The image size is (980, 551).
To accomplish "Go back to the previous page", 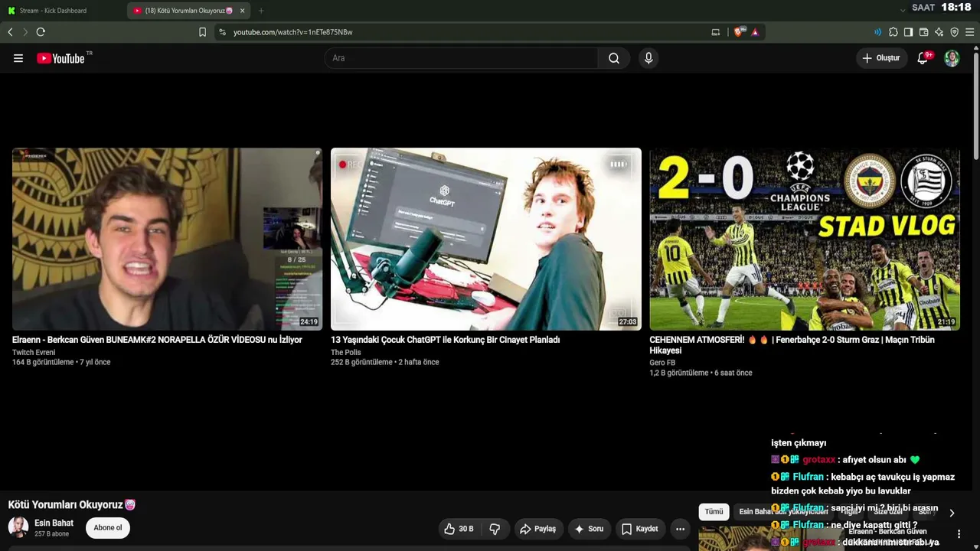I will (x=10, y=32).
